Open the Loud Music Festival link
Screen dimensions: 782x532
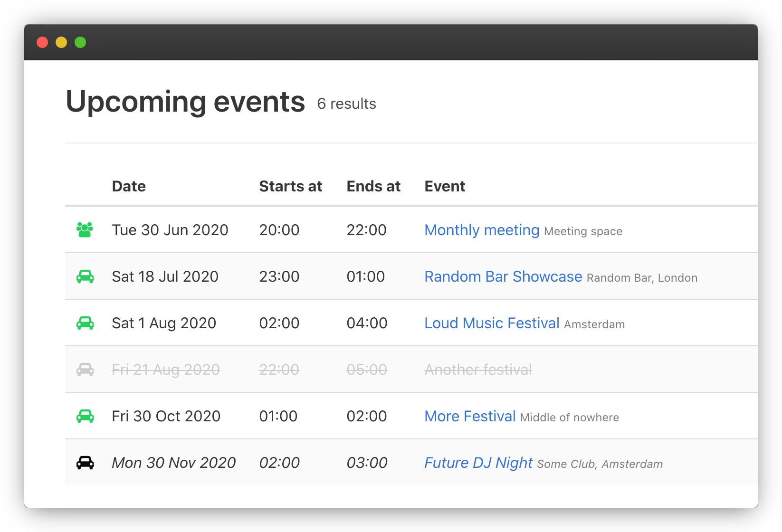pos(492,323)
